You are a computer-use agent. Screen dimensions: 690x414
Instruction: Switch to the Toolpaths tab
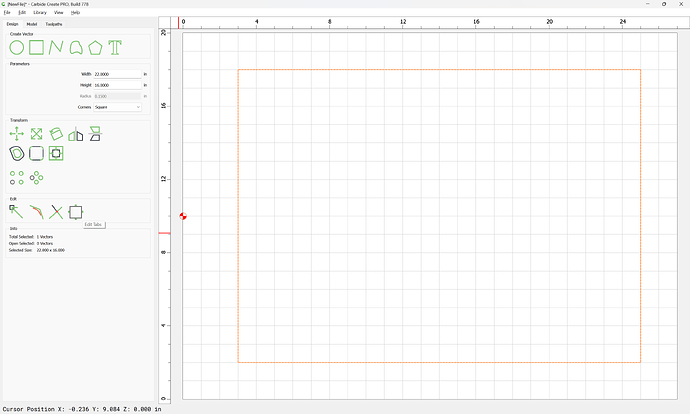[x=54, y=24]
